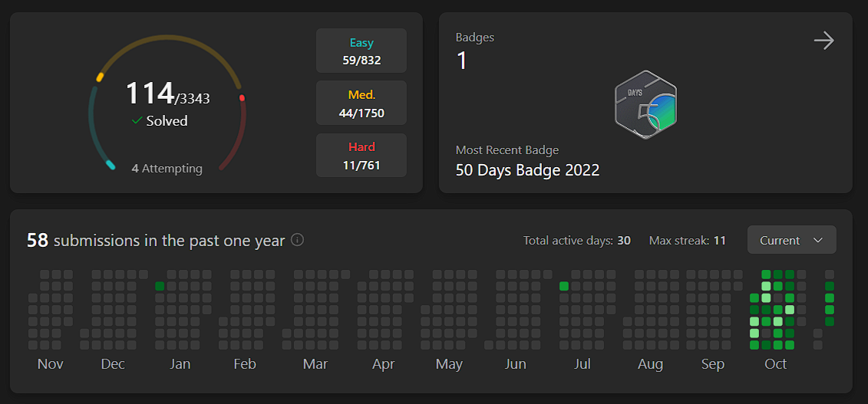Click the green activity cell in July
The width and height of the screenshot is (868, 404).
(x=564, y=286)
